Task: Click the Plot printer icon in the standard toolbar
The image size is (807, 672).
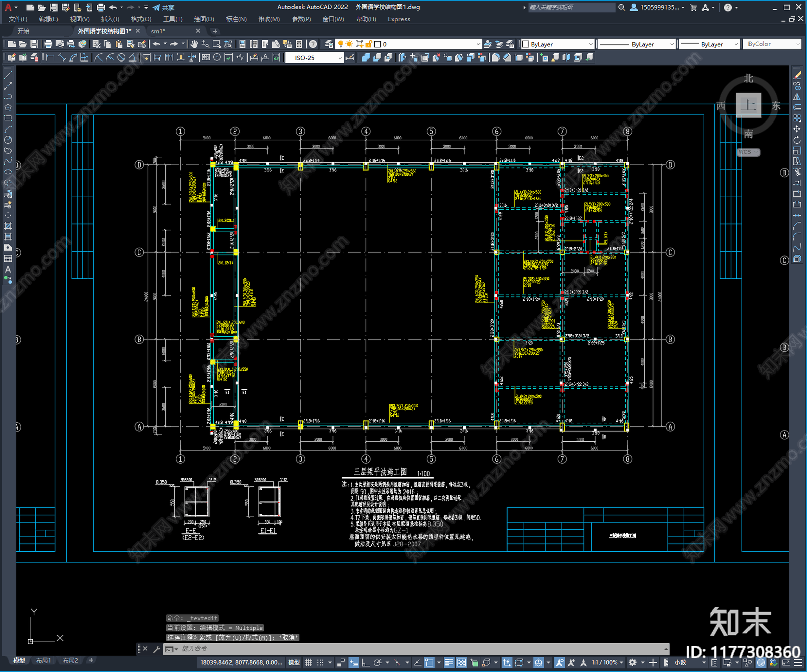Action: [48, 44]
